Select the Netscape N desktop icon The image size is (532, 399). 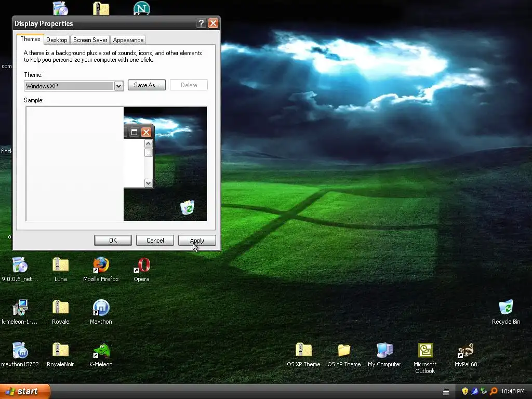coord(141,8)
